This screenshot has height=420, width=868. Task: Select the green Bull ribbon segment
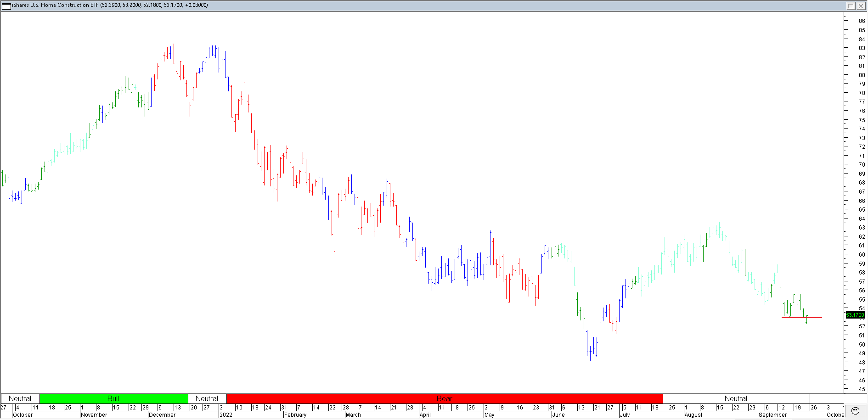113,398
